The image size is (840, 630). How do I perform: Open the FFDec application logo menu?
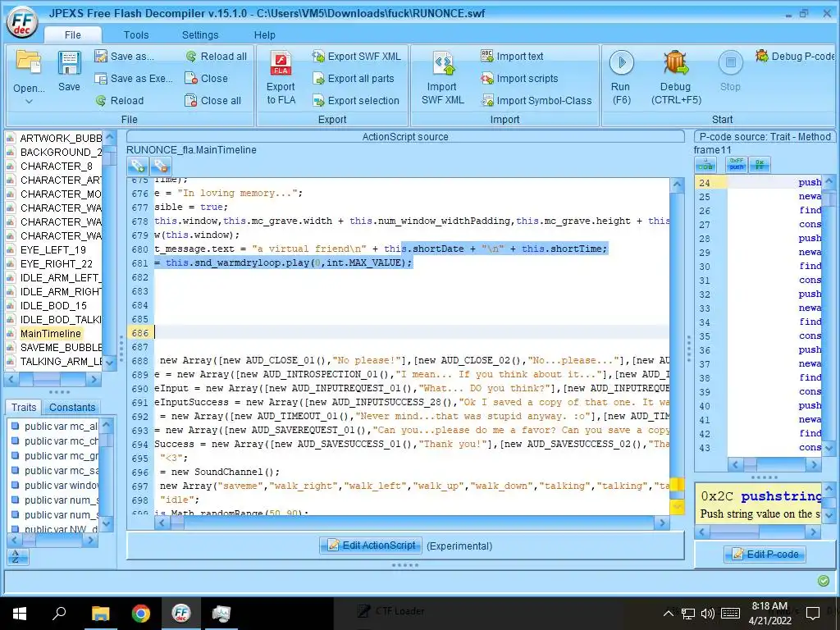pyautogui.click(x=22, y=23)
